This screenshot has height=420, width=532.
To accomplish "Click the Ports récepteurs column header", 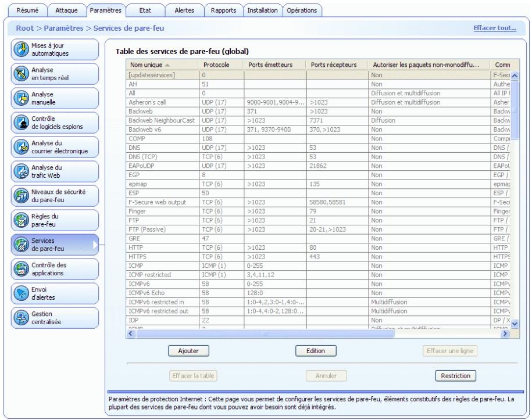I will 337,64.
